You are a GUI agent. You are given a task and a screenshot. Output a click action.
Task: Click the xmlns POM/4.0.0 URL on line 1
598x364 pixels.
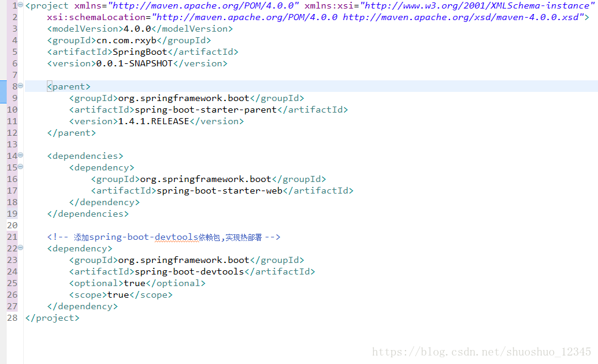click(203, 5)
